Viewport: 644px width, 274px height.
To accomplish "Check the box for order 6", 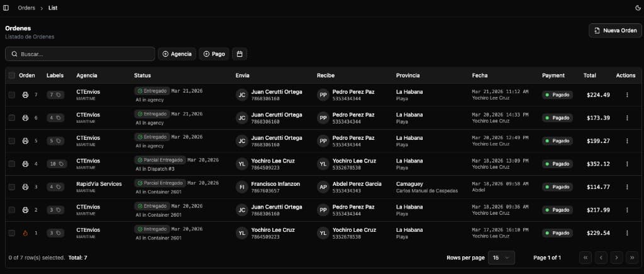I will point(12,118).
